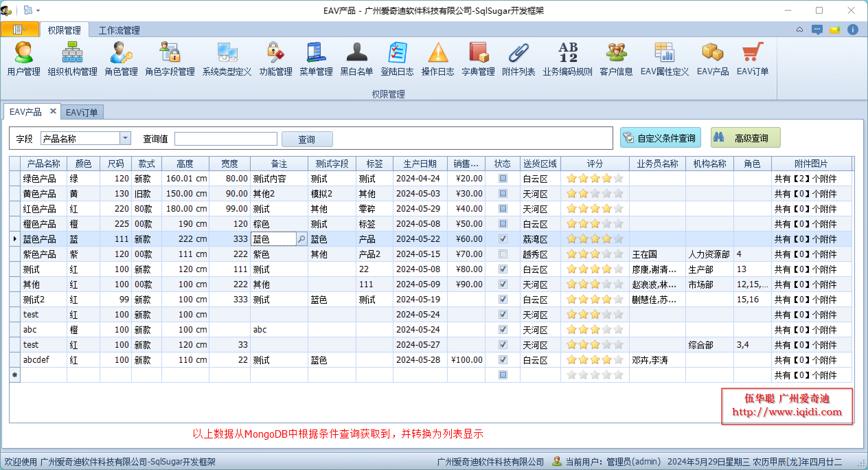Image resolution: width=868 pixels, height=470 pixels.
Task: Click the blue info icon at top right
Action: pos(853,30)
